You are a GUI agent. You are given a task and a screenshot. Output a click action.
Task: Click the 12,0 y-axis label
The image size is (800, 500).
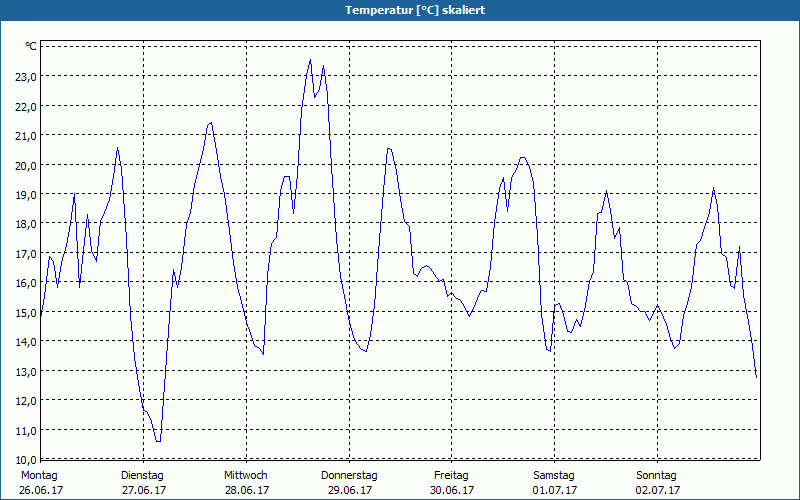[x=25, y=401]
